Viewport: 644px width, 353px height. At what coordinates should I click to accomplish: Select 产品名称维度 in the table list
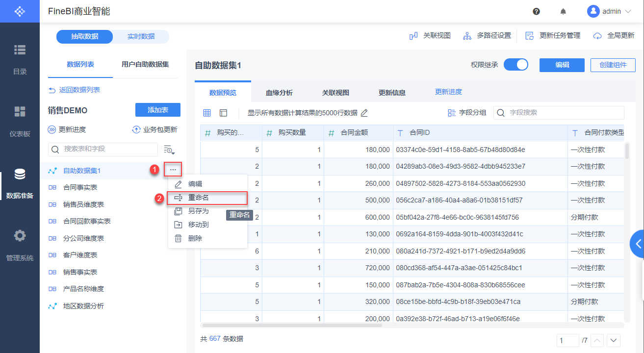83,289
